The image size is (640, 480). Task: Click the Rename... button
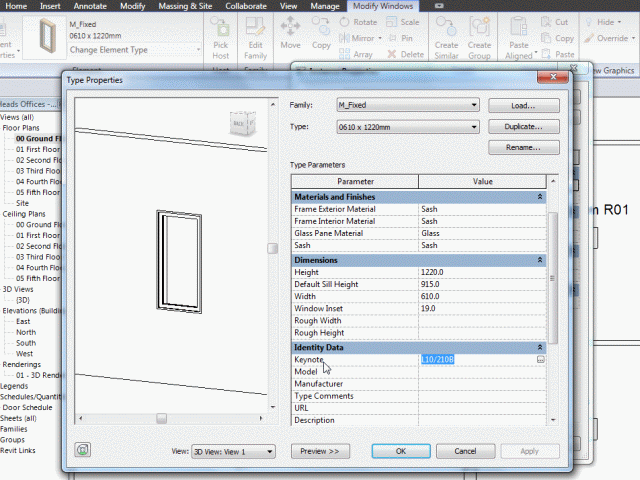(x=524, y=147)
